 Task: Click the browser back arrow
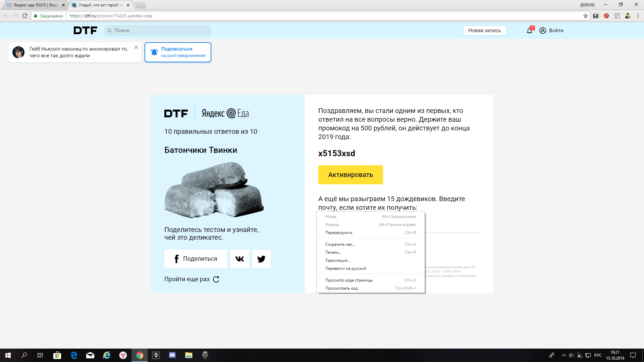tap(6, 16)
